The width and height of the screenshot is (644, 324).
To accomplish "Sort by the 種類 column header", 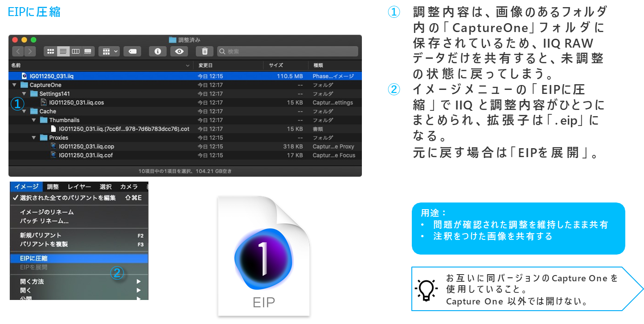I will 318,65.
